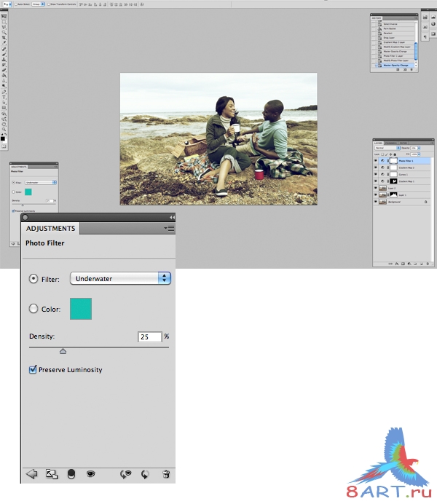
Task: Open the layer Fill dropdown arrow
Action: pos(419,154)
